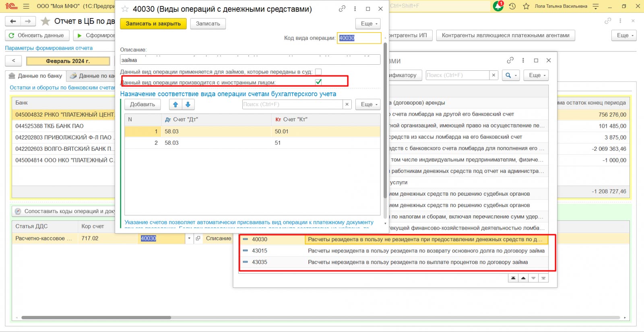Sort by the Счет "Дт" column header

216,119
